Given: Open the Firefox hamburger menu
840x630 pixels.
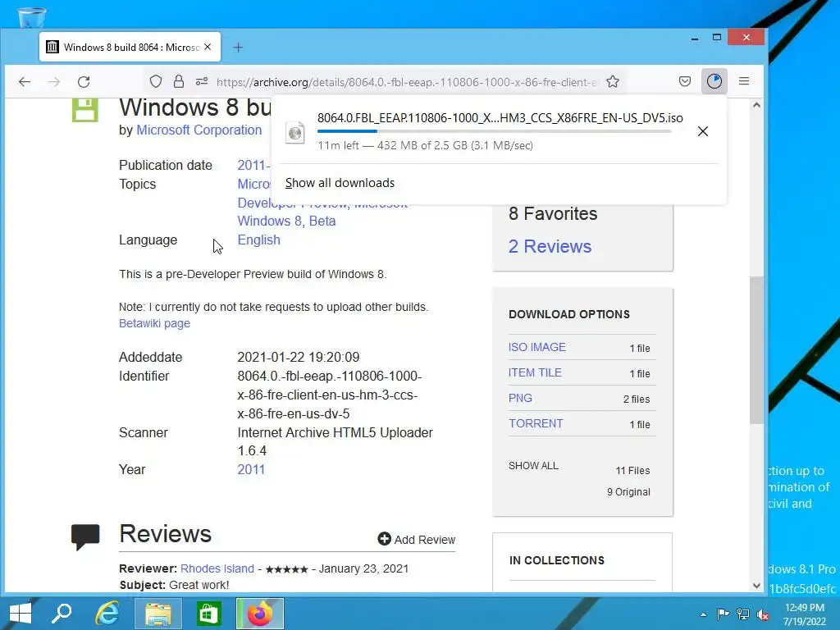Looking at the screenshot, I should tap(743, 81).
